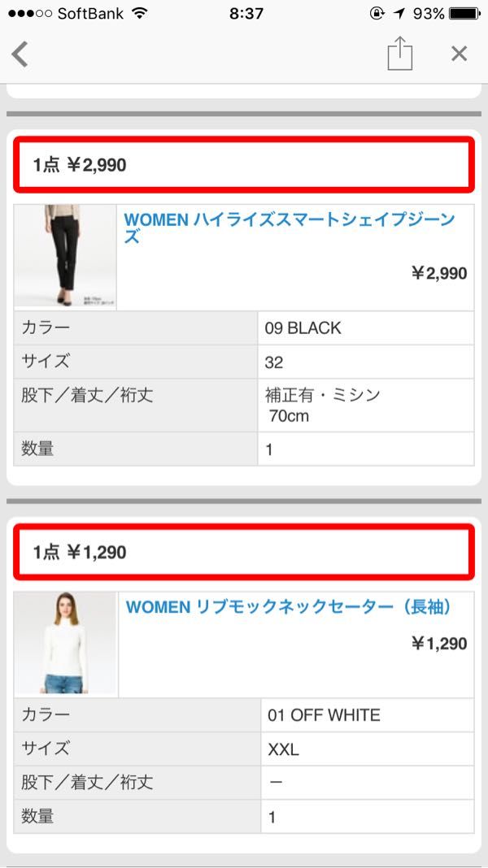Select the 1点 ￥1,290 header box
Viewport: 488px width, 868px height.
coord(244,552)
